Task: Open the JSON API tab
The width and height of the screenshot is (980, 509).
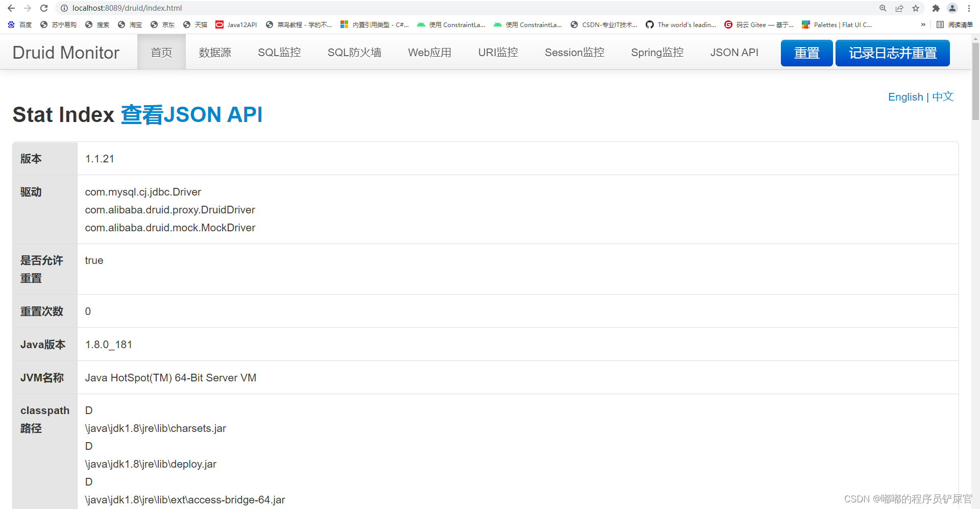Action: pos(734,52)
